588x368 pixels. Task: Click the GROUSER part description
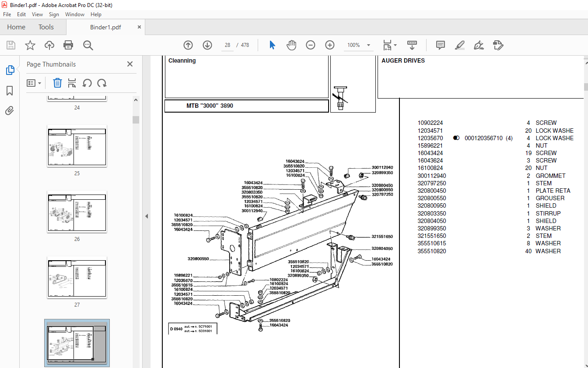coord(550,198)
